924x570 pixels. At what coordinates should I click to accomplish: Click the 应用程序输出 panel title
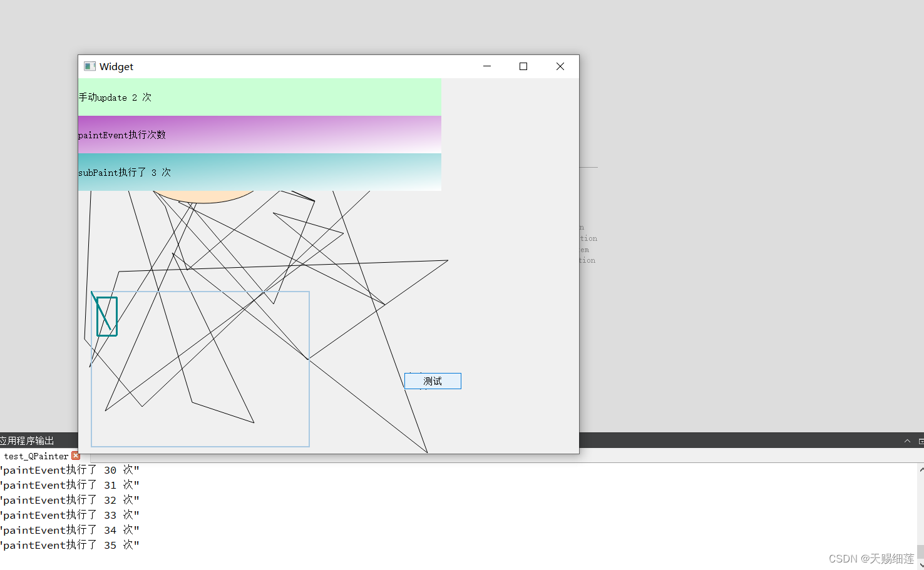27,440
